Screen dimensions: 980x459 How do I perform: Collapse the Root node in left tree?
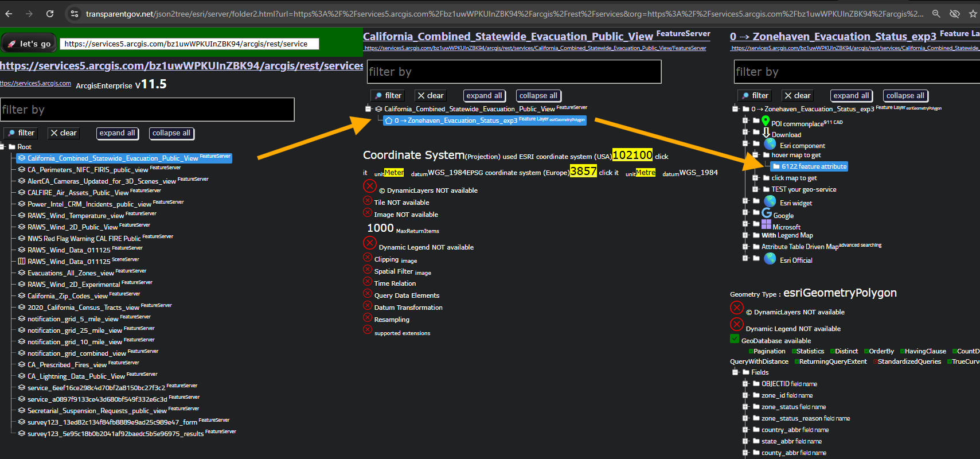(x=3, y=147)
